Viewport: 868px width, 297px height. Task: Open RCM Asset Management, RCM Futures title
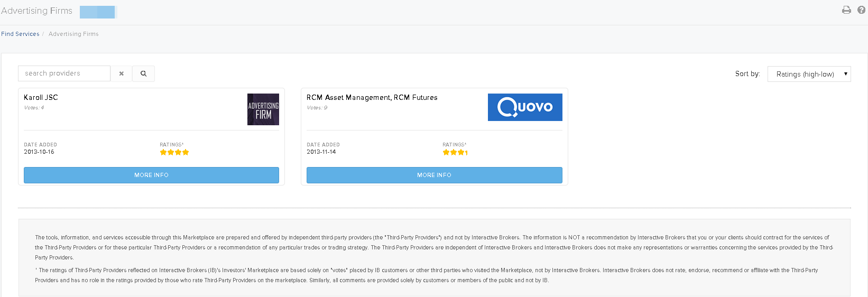pyautogui.click(x=372, y=97)
